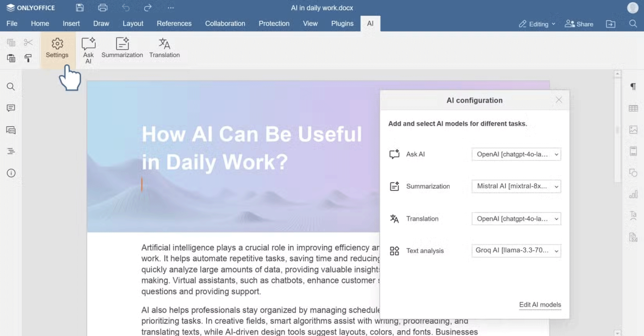Click the Share button
The width and height of the screenshot is (644, 336).
(579, 24)
